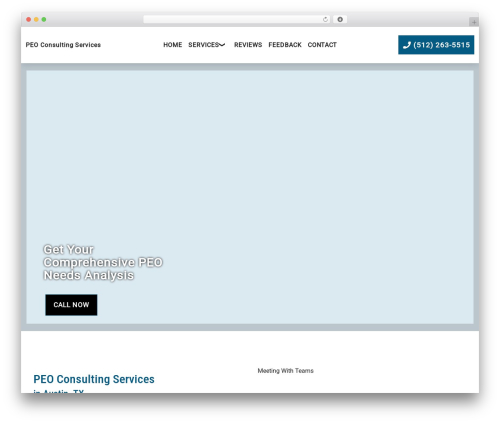This screenshot has width=500, height=423.
Task: Click the phone handset icon in call button
Action: 407,45
